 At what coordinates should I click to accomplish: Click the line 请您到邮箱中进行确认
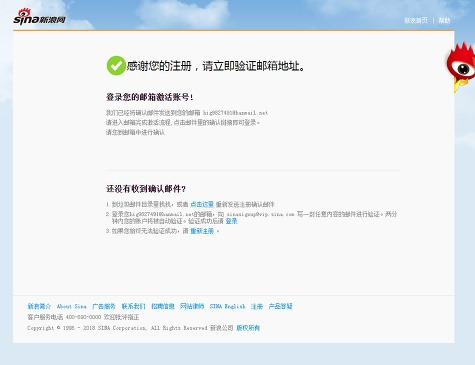click(x=135, y=132)
